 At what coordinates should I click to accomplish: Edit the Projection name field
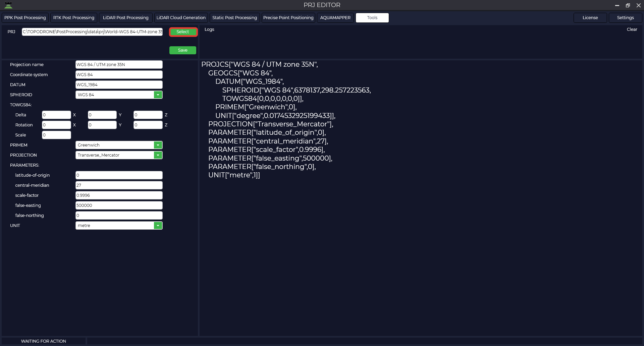click(x=119, y=65)
